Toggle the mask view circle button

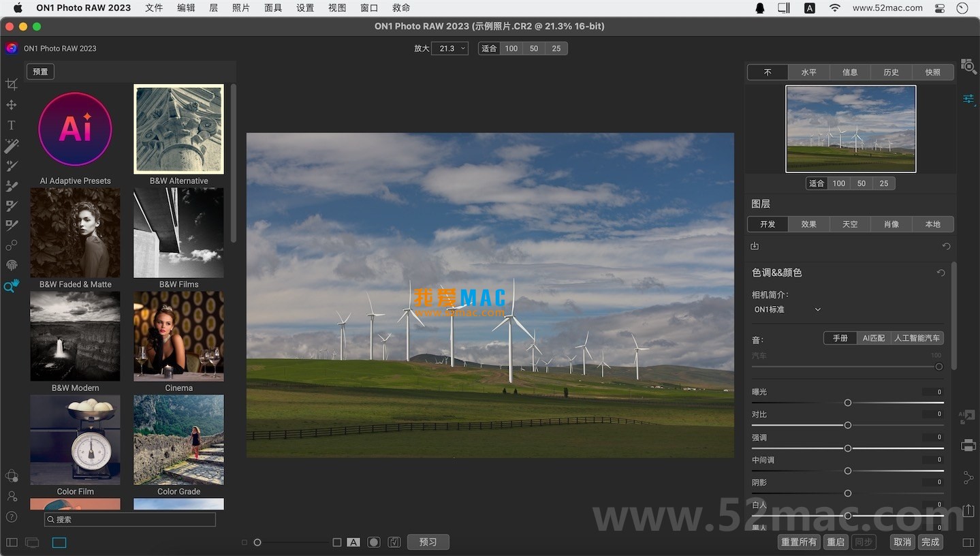click(x=374, y=542)
